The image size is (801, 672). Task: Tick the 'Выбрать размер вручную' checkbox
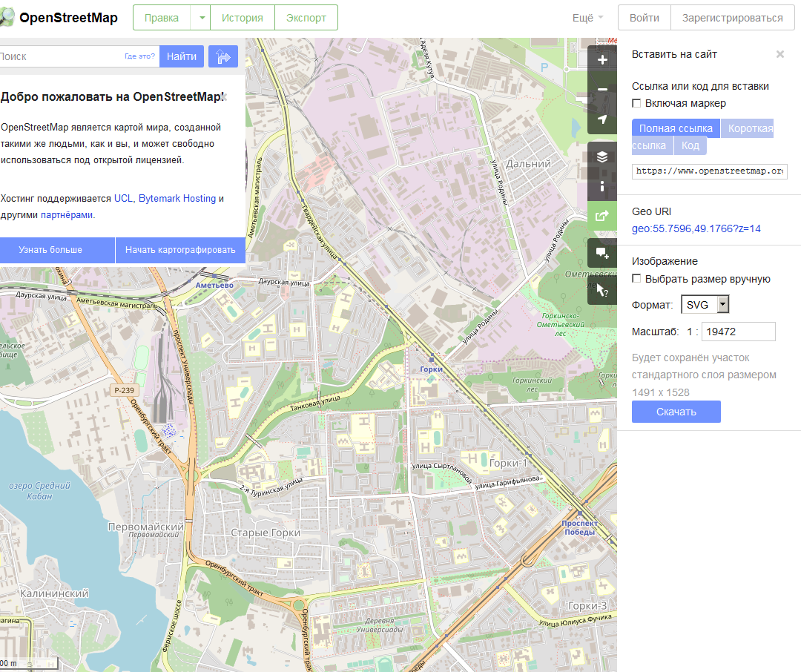pos(636,278)
